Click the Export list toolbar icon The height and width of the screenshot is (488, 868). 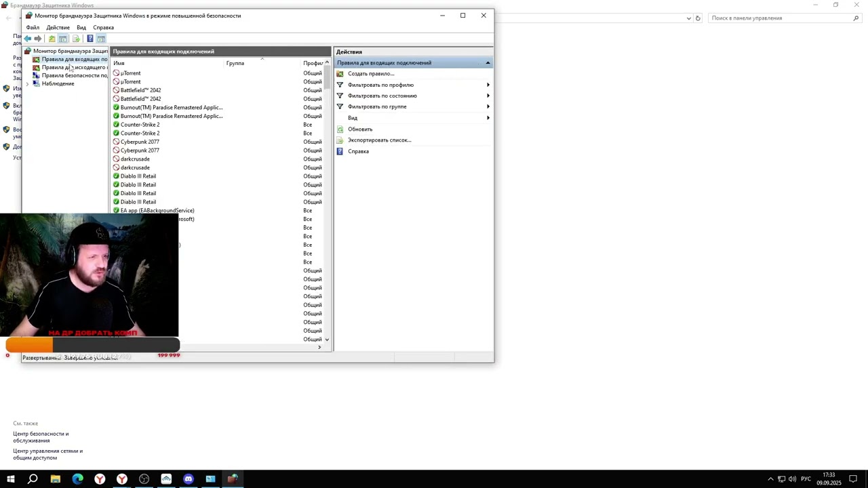76,39
